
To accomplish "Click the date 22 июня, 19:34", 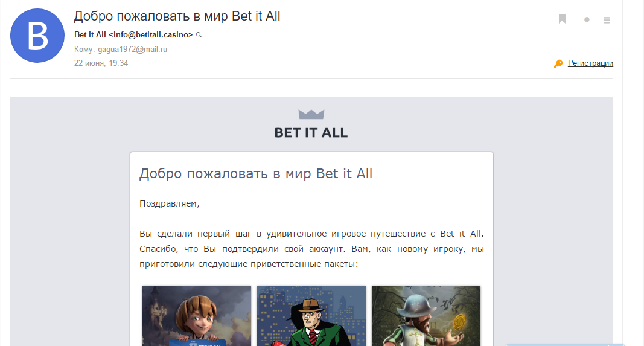I will (x=101, y=63).
